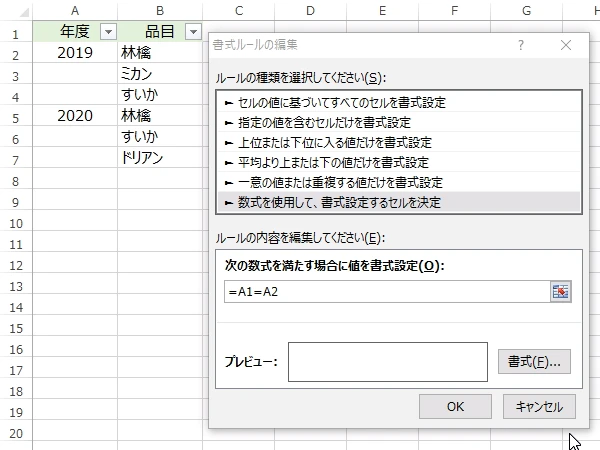Viewport: 600px width, 450px height.
Task: Click cell B5 containing 林檎
Action: tap(160, 116)
